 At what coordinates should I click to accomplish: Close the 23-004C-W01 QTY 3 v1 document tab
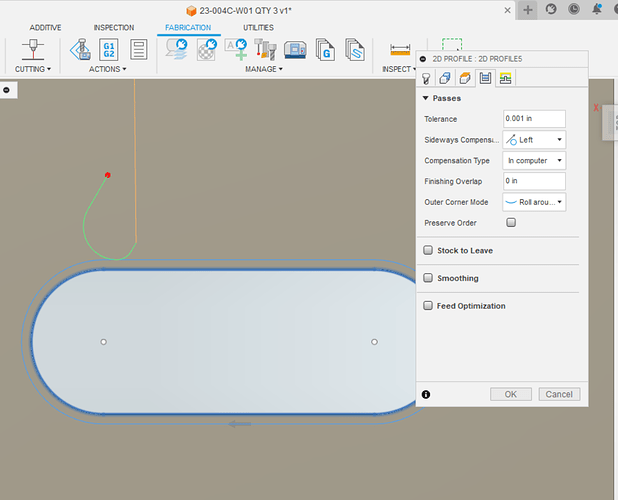click(x=508, y=11)
